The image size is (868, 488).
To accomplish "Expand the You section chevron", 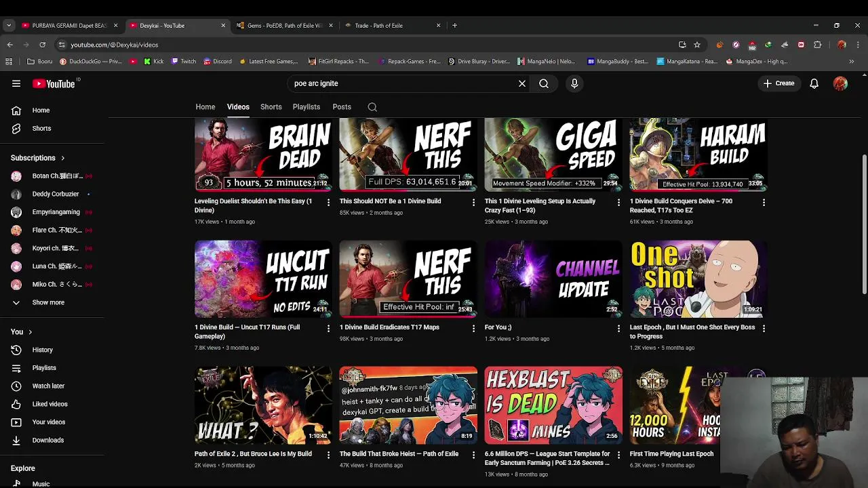I will tap(30, 332).
